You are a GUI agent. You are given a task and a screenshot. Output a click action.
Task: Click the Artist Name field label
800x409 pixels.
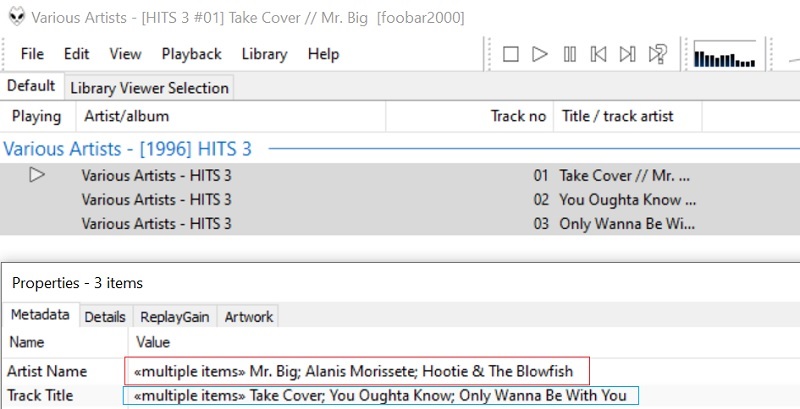point(47,371)
